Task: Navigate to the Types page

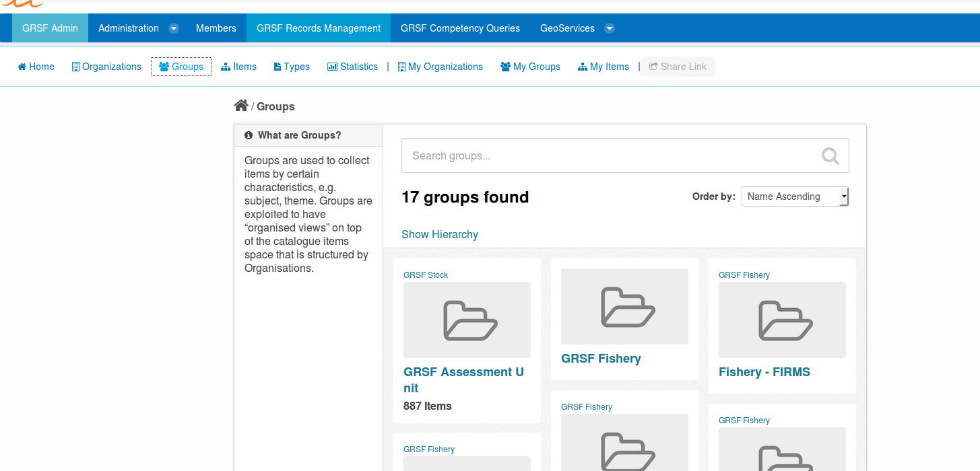Action: (292, 67)
